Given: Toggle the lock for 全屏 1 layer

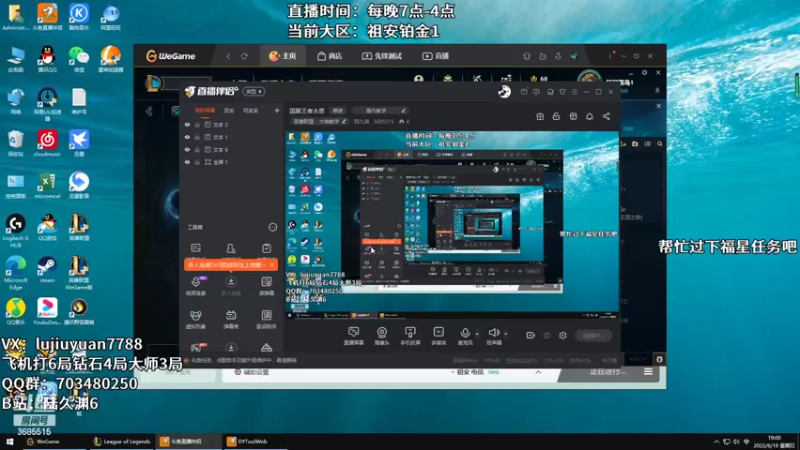Looking at the screenshot, I should pyautogui.click(x=197, y=162).
